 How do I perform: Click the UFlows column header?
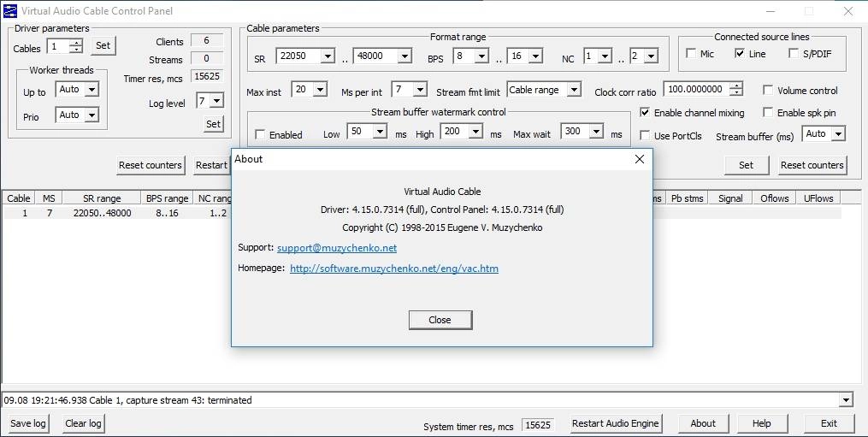[x=818, y=198]
